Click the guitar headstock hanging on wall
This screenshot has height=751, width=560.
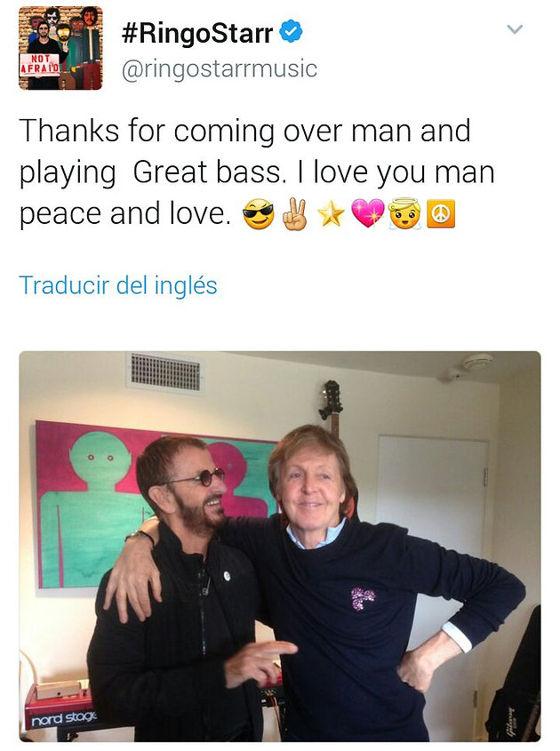(x=332, y=399)
